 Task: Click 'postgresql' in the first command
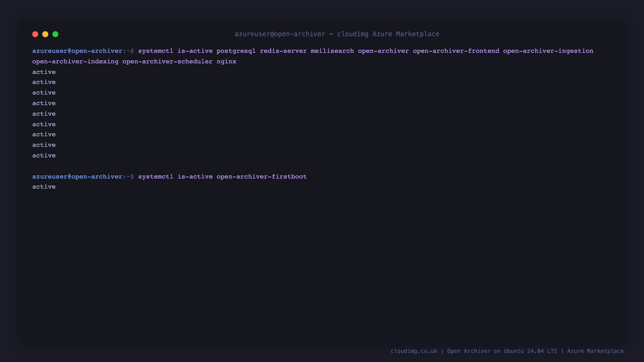click(x=236, y=51)
